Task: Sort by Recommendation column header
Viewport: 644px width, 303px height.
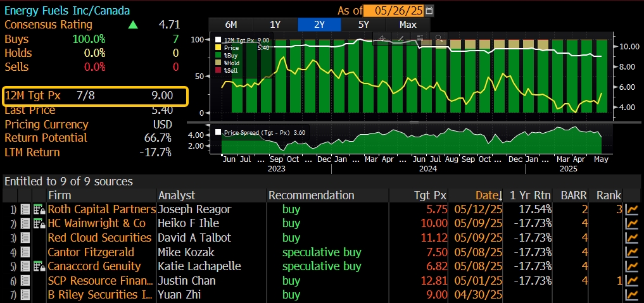Action: [311, 195]
